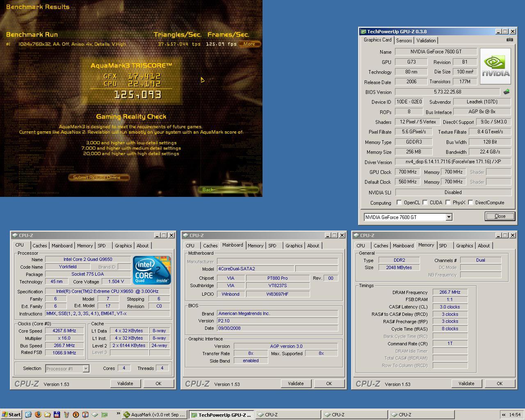Click the system tray clock
The height and width of the screenshot is (420, 525).
tap(514, 415)
